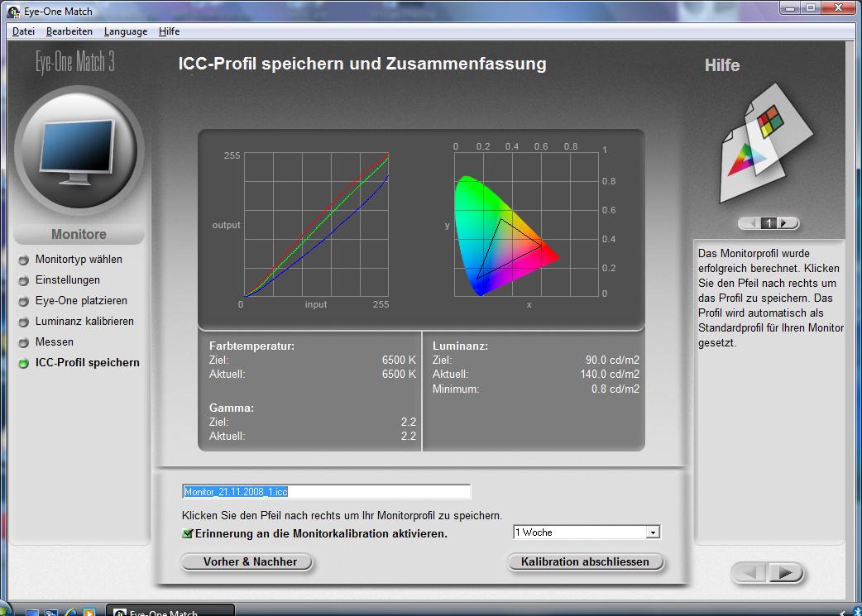Click the Vorher & Nachher button

click(247, 561)
